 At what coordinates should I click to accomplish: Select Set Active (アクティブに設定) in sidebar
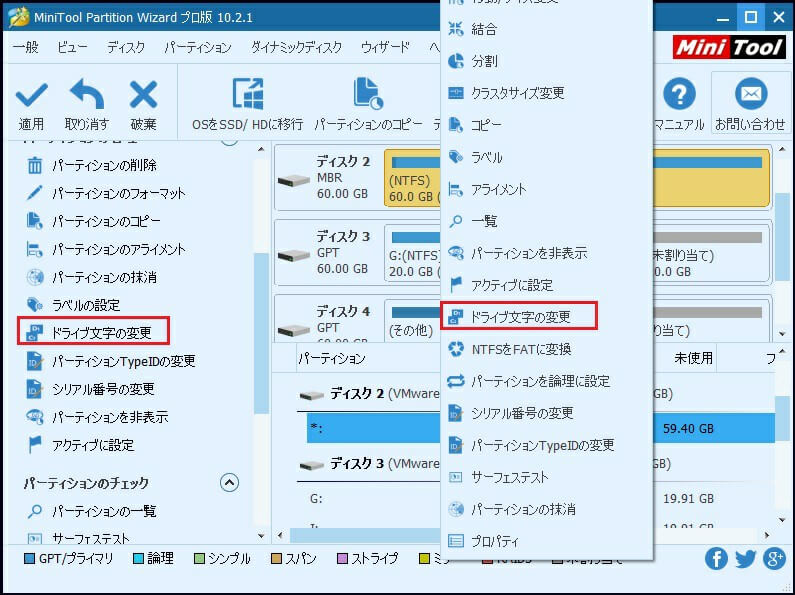81,445
